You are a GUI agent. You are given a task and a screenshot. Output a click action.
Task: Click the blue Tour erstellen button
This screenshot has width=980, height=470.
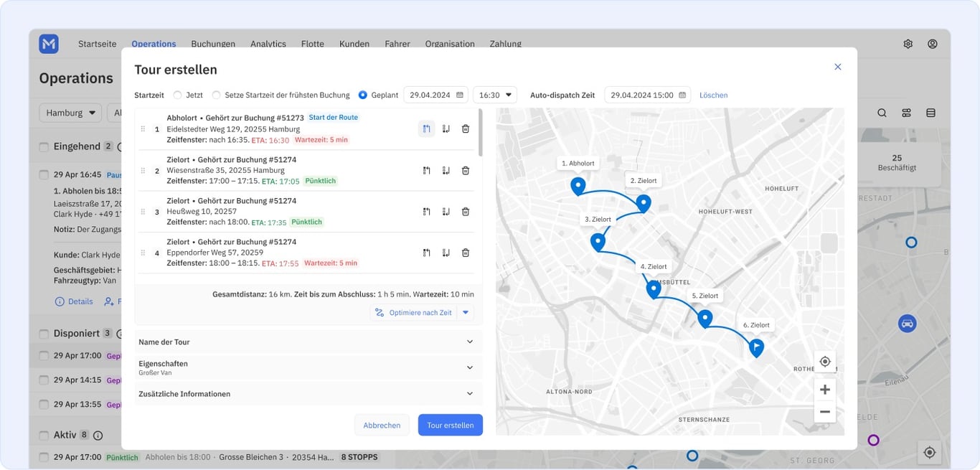coord(451,425)
